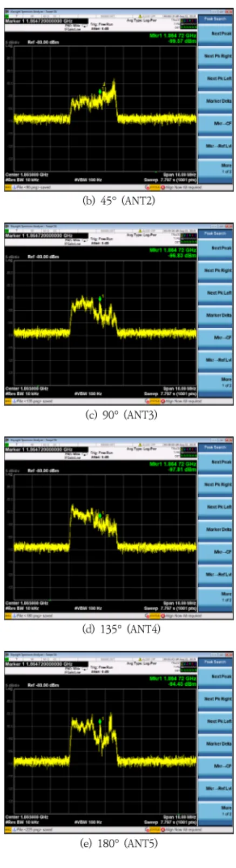Click Peak Search header in 90° (ANT3) analyzer
This screenshot has height=868, width=236.
coord(215,233)
